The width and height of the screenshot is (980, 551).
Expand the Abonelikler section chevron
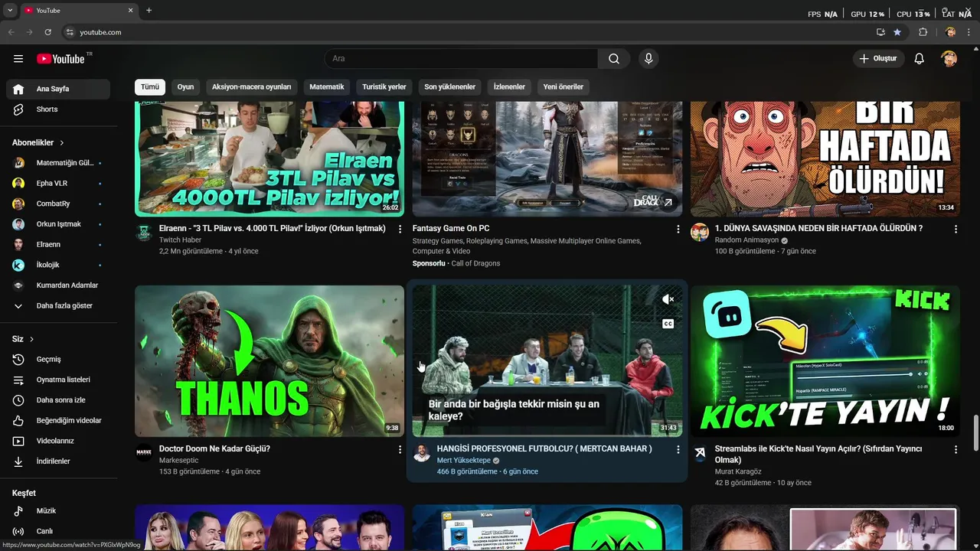point(62,143)
